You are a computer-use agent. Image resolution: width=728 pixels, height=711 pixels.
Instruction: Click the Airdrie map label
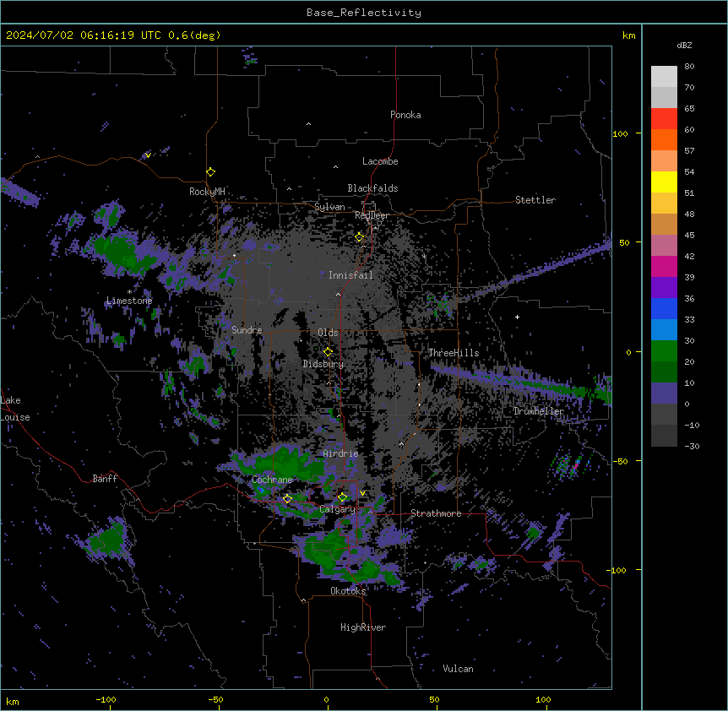[340, 453]
